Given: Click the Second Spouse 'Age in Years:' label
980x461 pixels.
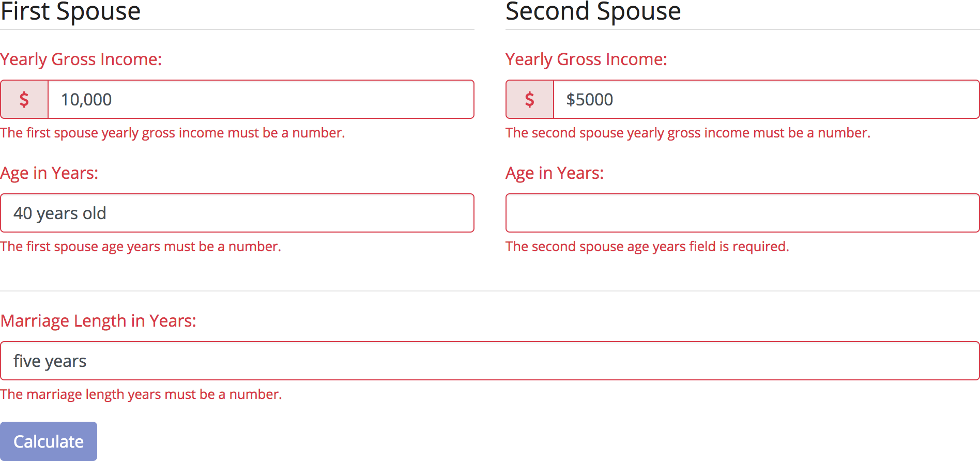Looking at the screenshot, I should coord(555,173).
